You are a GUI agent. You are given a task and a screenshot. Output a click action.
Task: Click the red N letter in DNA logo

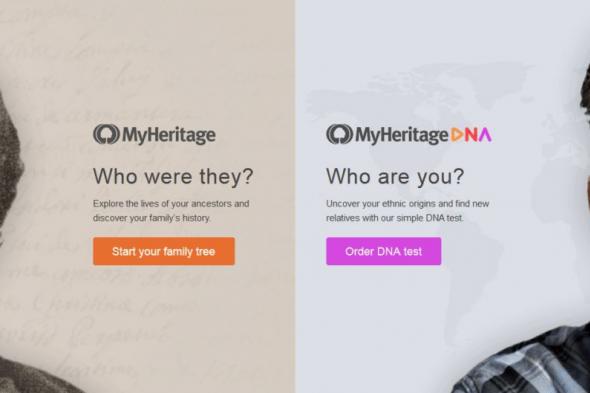tap(471, 135)
